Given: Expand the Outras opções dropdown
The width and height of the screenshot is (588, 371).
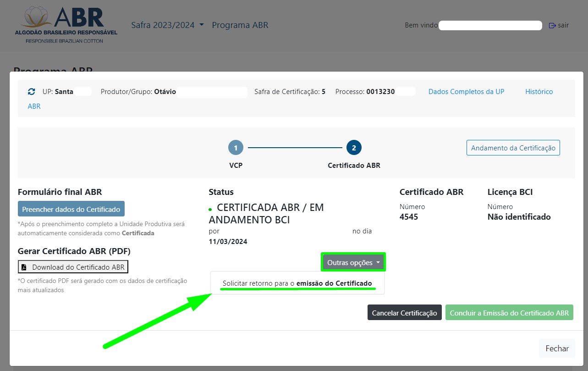Looking at the screenshot, I should 353,262.
